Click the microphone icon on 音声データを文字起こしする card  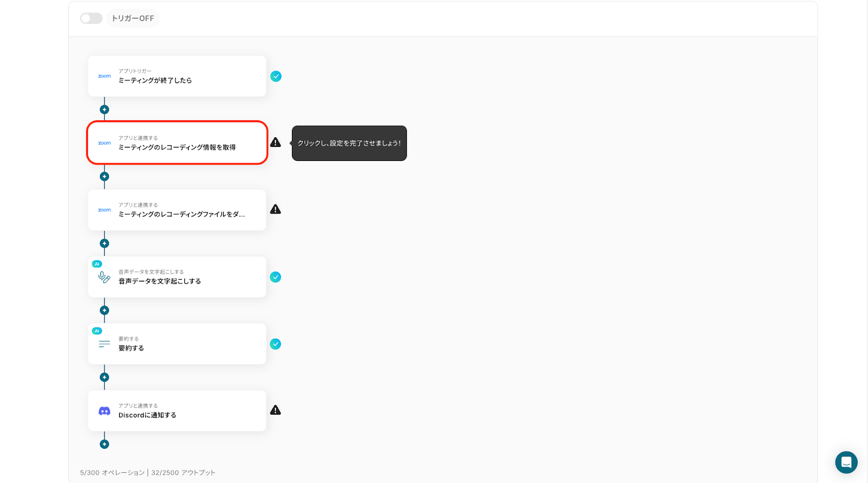coord(104,278)
